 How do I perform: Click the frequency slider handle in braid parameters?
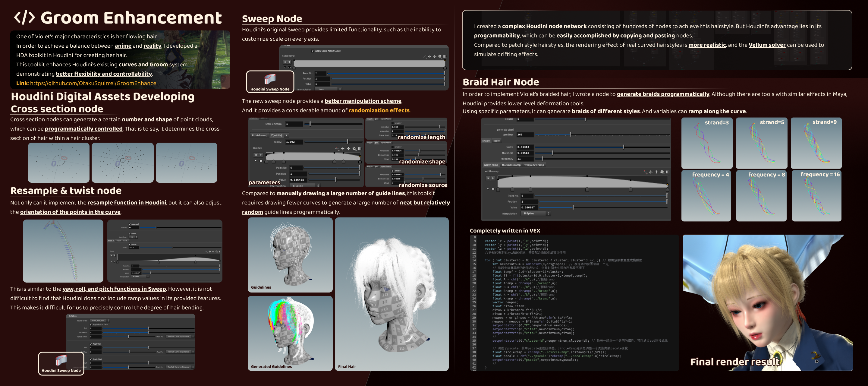(542, 159)
